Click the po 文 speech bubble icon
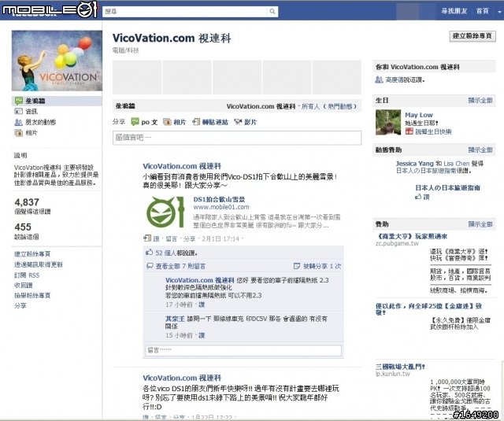This screenshot has width=504, height=421. pyautogui.click(x=135, y=122)
